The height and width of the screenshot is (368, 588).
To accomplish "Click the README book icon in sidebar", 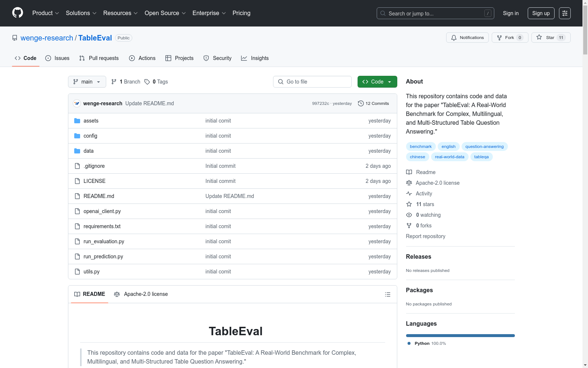I will (409, 172).
